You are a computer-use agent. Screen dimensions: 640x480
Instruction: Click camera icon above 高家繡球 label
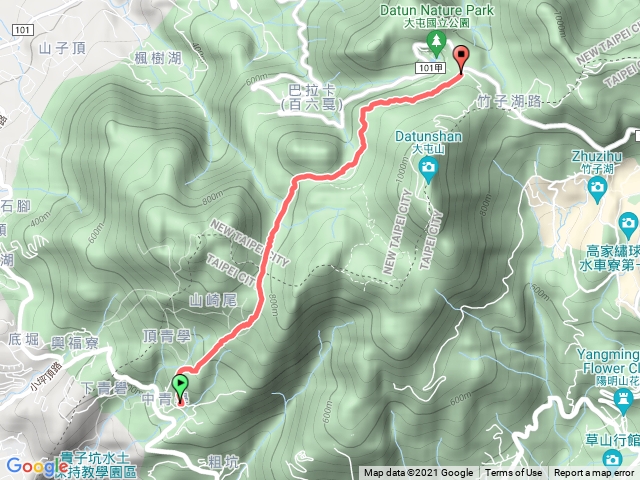(628, 226)
